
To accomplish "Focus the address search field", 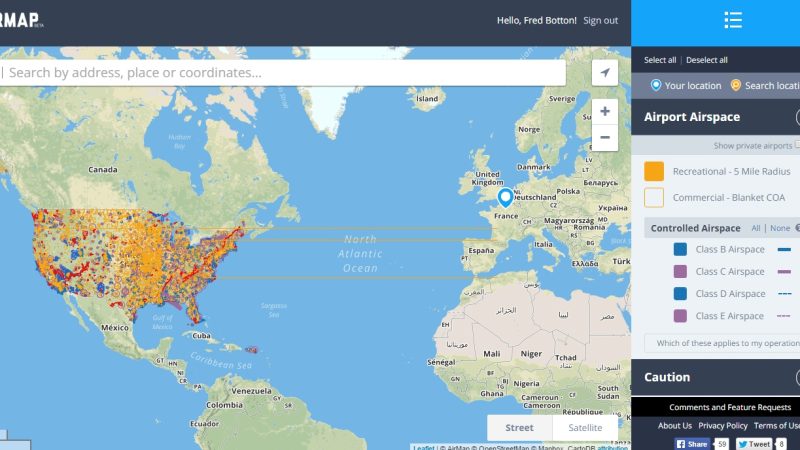I will pos(283,72).
